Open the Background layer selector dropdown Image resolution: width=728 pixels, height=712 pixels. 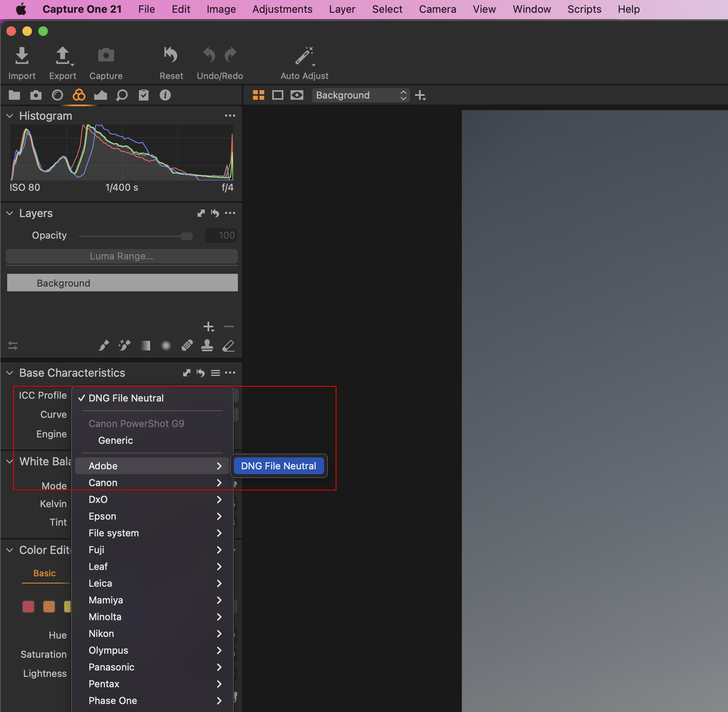360,95
